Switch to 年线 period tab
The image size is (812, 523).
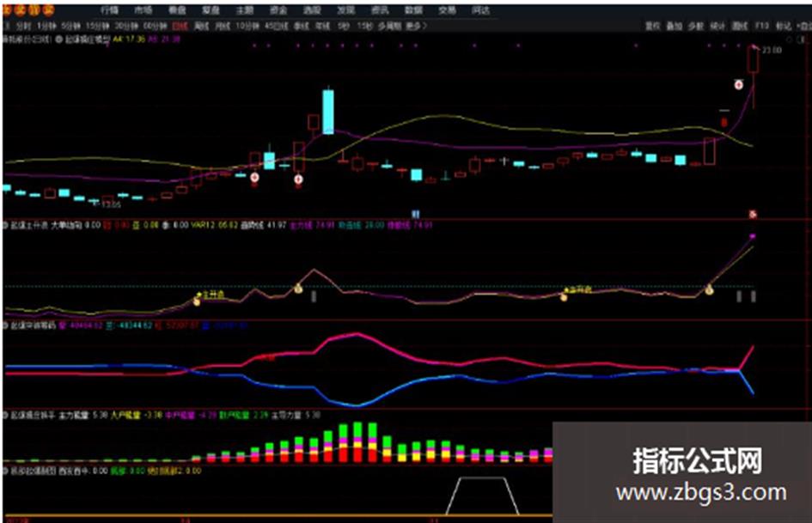(x=322, y=26)
